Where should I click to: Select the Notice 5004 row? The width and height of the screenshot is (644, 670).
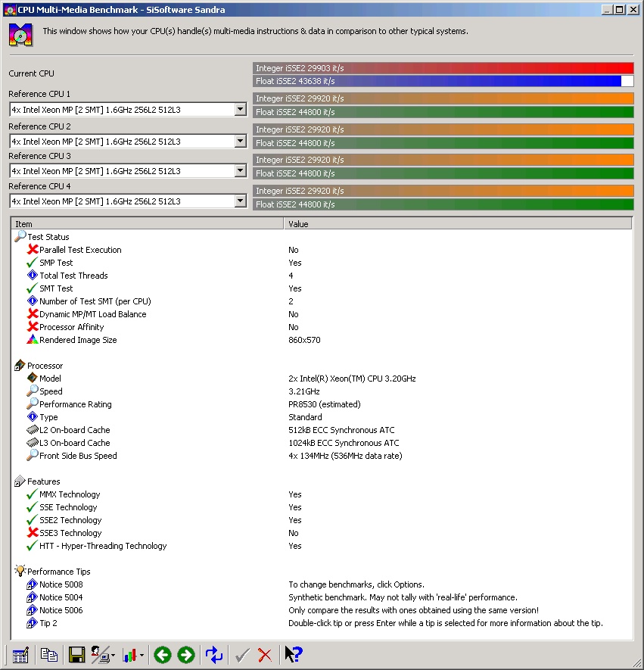321,597
